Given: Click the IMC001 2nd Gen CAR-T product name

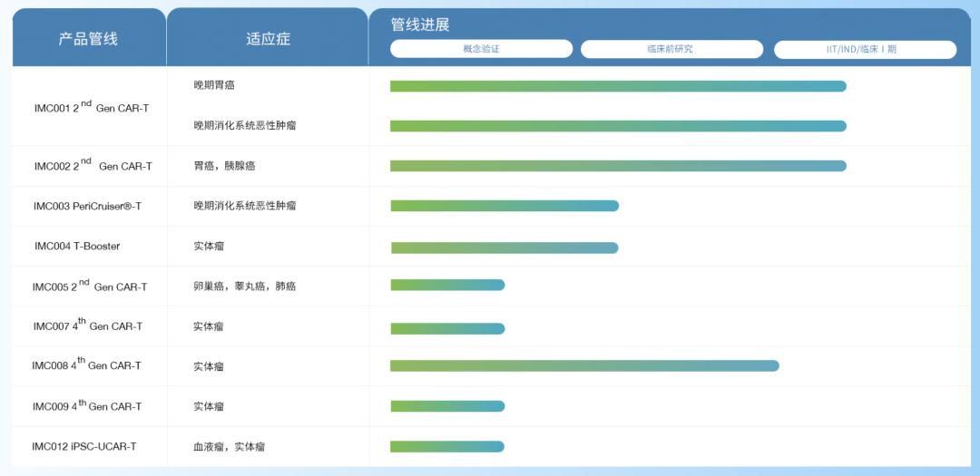Looking at the screenshot, I should 92,107.
